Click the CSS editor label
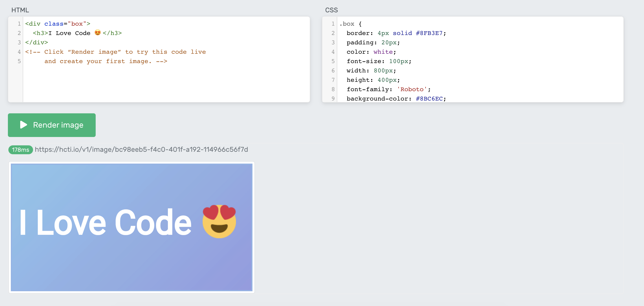644x306 pixels. 332,10
